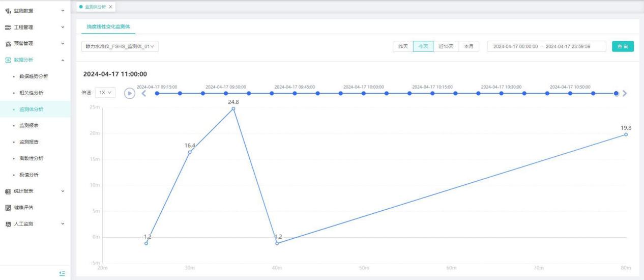The width and height of the screenshot is (644, 280).
Task: Click the 09:15:00 timeline point
Action: click(157, 93)
